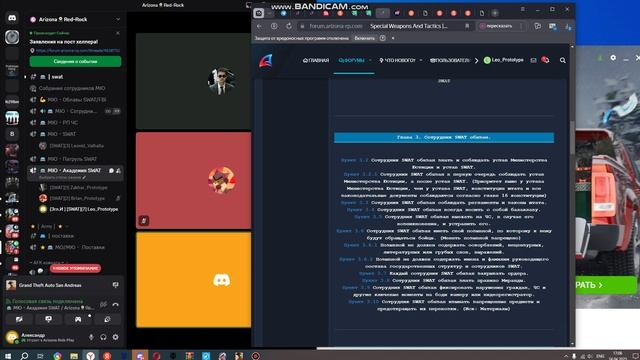
Task: Disconnect from the voice channel
Action: click(x=116, y=304)
